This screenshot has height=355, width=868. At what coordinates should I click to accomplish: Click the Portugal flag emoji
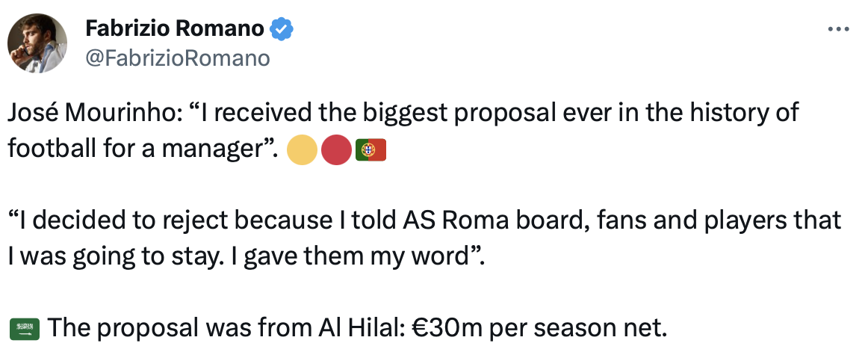(x=371, y=149)
